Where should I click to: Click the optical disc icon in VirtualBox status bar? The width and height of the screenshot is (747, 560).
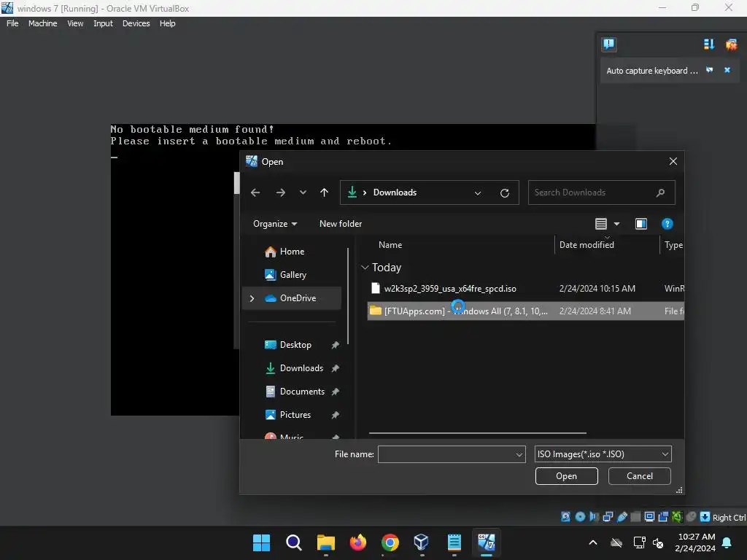pos(580,517)
